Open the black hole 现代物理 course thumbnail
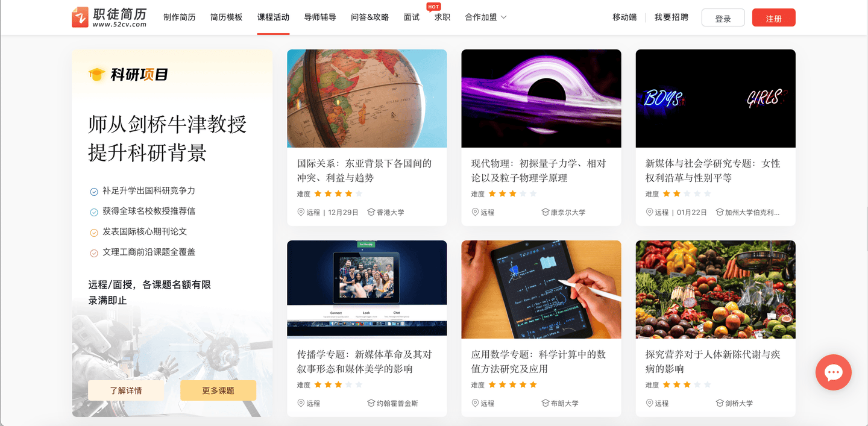The height and width of the screenshot is (426, 868). coord(541,98)
